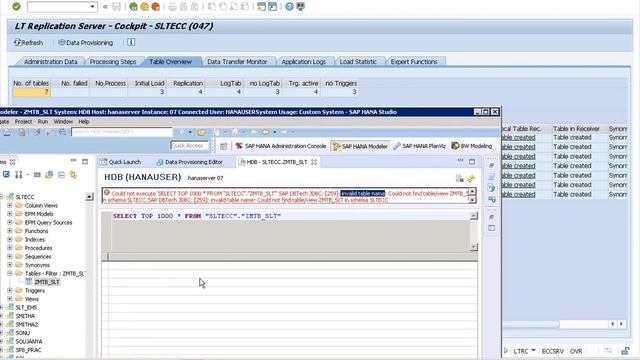640x360 pixels.
Task: Switch to Processing Steps tab
Action: [113, 62]
